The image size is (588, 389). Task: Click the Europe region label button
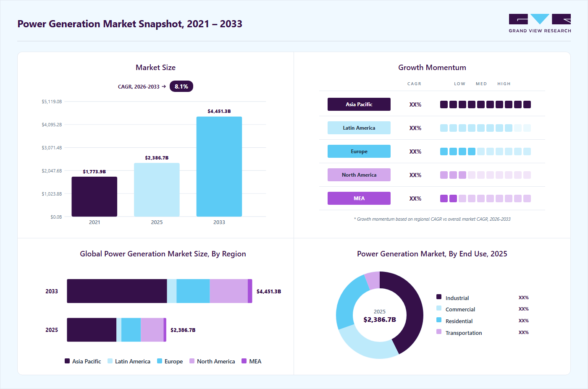pos(359,151)
